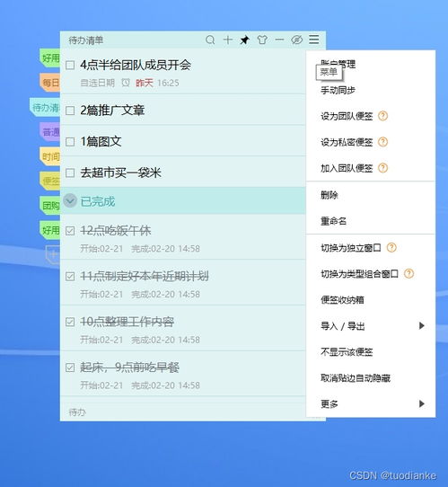
Task: Click the 待办 input field at bottom
Action: pos(183,412)
